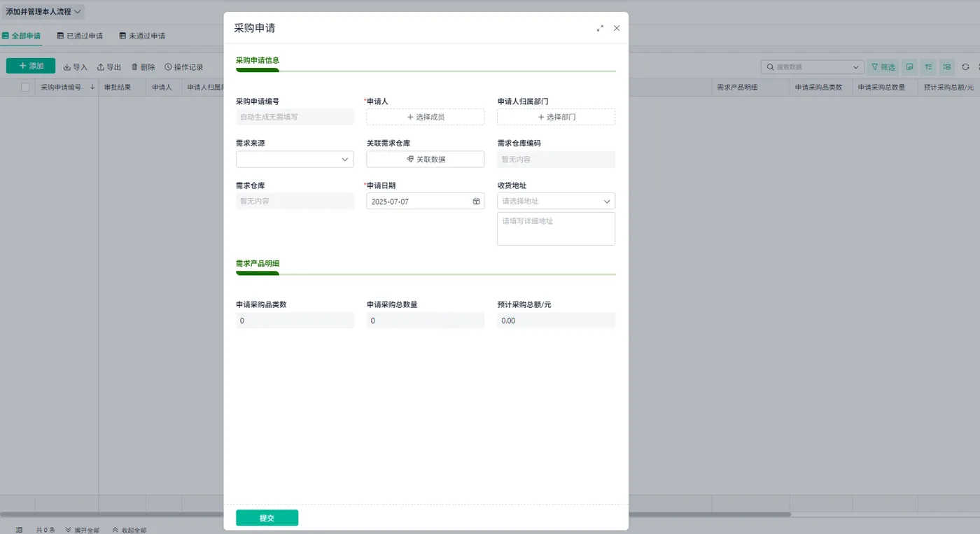Expand the 添加并管理本人流程 menu
980x534 pixels.
(x=44, y=12)
